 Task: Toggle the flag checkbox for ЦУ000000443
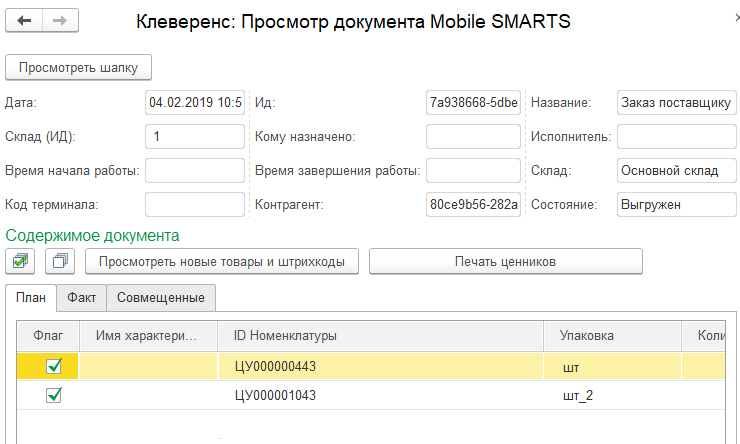click(x=54, y=366)
